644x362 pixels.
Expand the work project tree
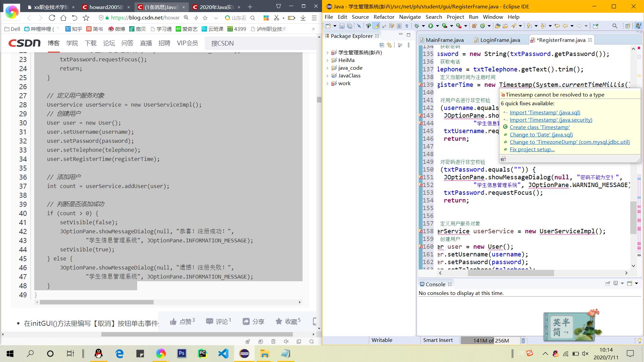tap(328, 83)
